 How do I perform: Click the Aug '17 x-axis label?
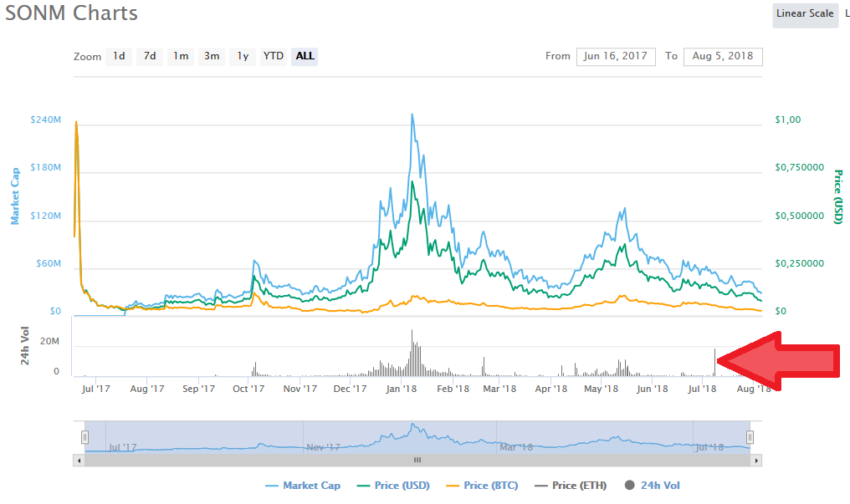(147, 389)
